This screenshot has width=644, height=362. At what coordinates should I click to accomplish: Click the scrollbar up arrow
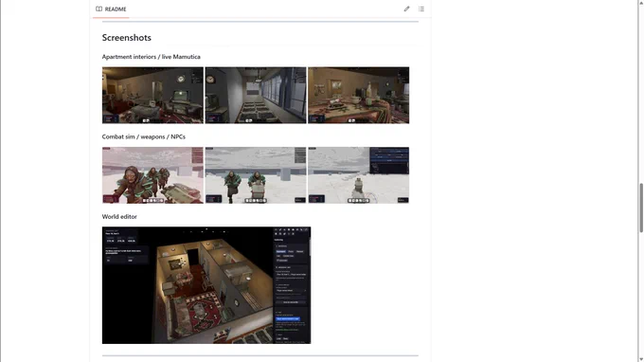[641, 3]
